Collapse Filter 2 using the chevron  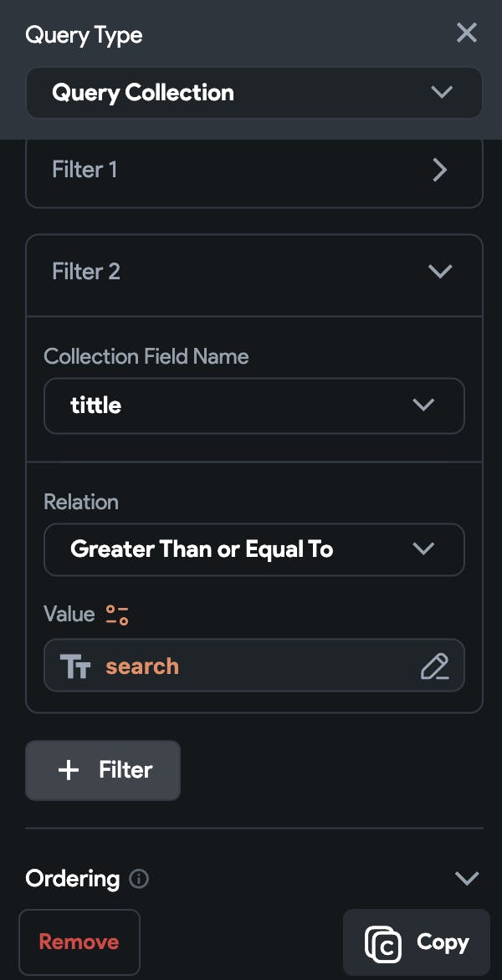pyautogui.click(x=439, y=271)
